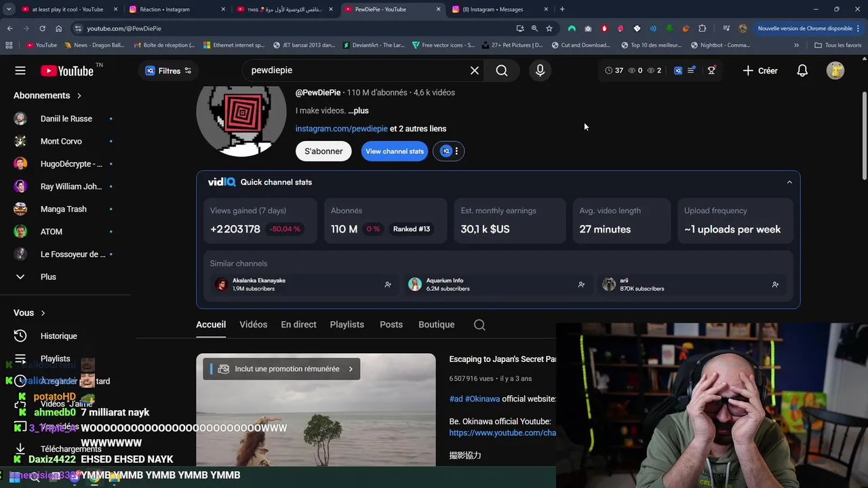Follow similar channel Akalanka Ekanayake
The image size is (868, 488).
388,285
